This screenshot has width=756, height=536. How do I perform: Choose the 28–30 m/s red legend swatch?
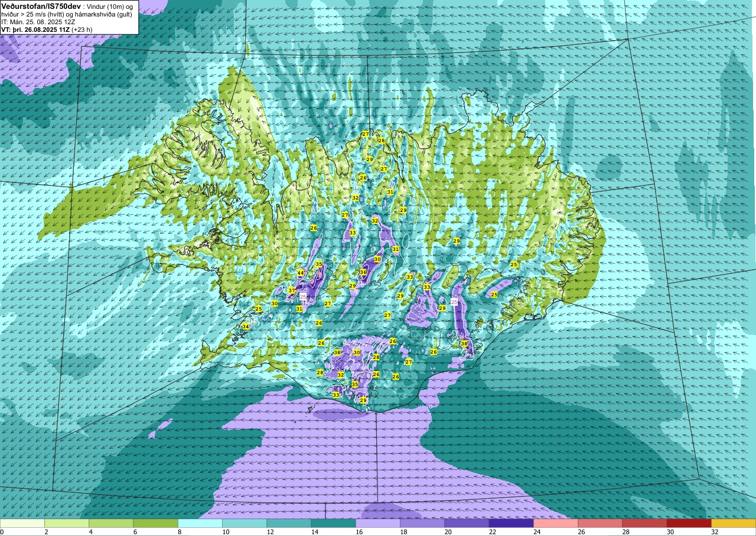tap(644, 524)
